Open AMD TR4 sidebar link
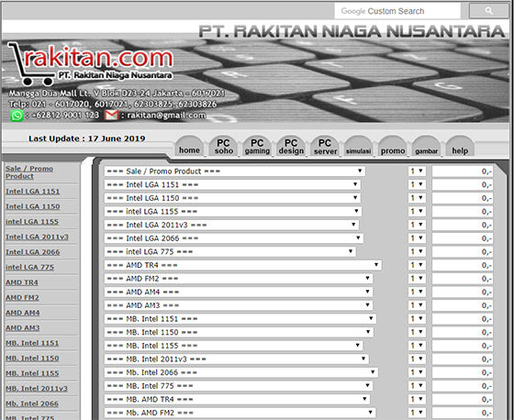This screenshot has height=420, width=514. (22, 282)
